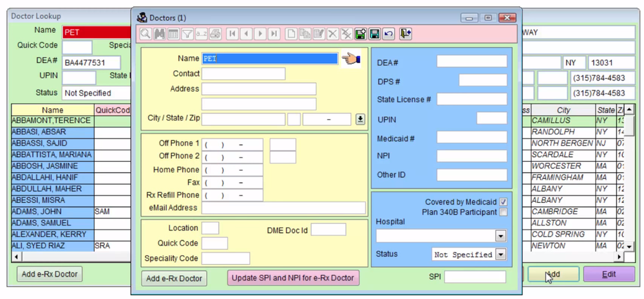Click the UPIN field in Doctors window
The height and width of the screenshot is (299, 644).
pyautogui.click(x=492, y=119)
